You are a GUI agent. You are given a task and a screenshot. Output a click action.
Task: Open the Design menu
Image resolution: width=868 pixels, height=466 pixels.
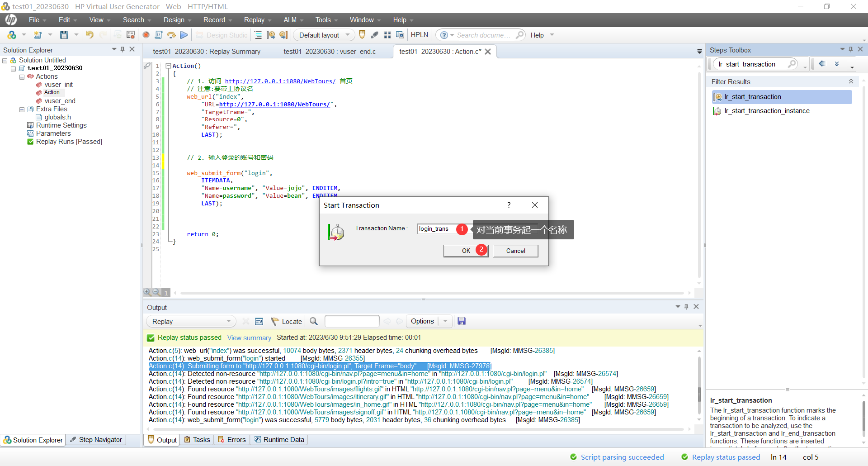177,20
